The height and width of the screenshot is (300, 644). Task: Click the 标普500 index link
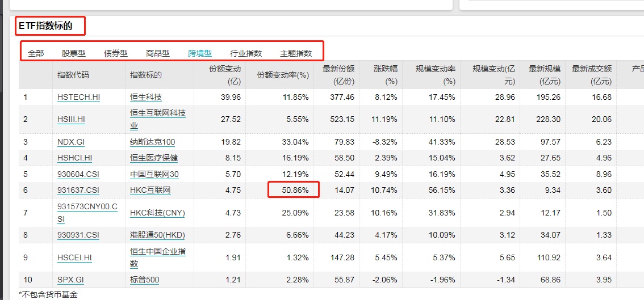(x=144, y=280)
